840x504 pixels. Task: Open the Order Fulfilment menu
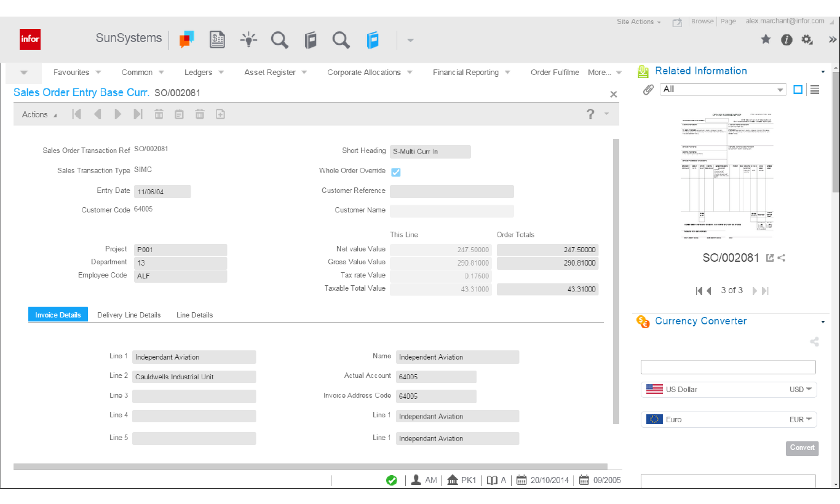(x=555, y=73)
